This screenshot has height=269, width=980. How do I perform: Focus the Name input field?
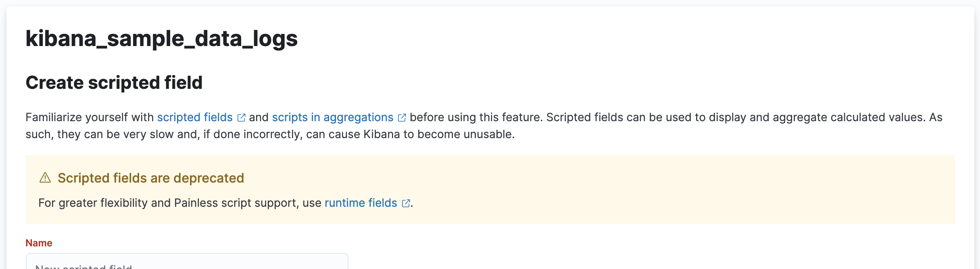click(187, 262)
